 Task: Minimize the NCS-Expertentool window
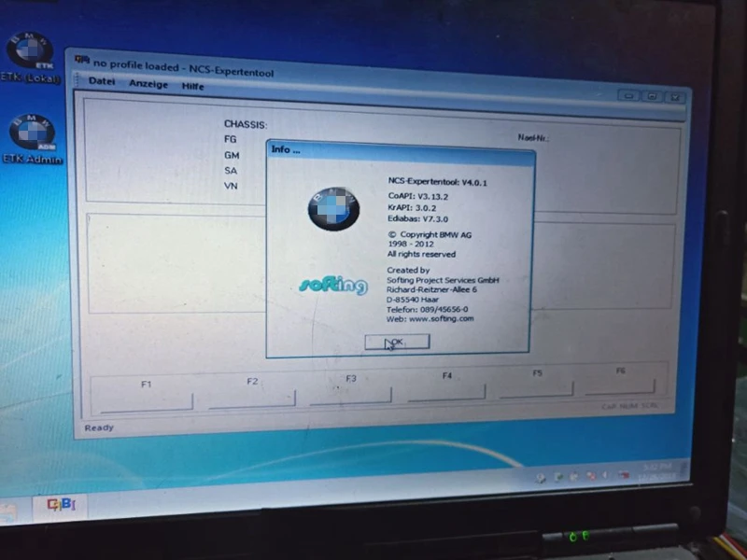[628, 96]
